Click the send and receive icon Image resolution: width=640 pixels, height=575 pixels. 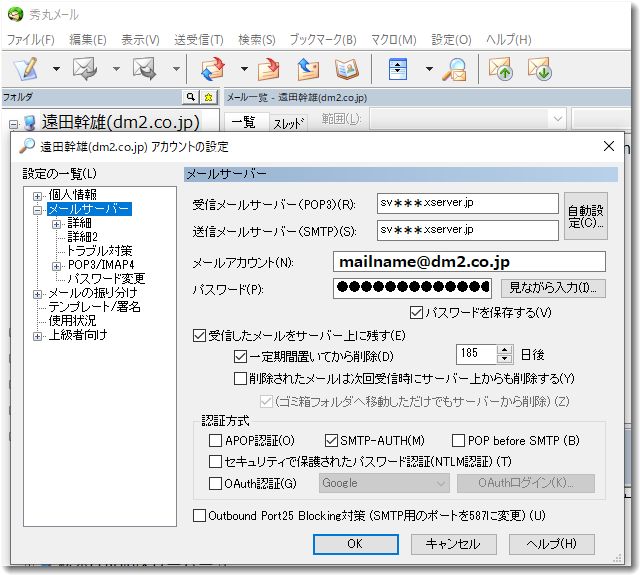click(213, 69)
